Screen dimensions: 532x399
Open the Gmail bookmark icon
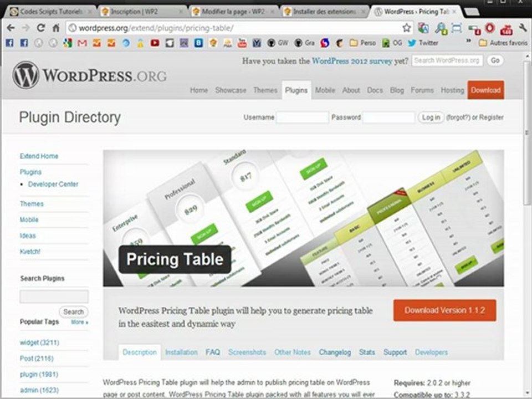pos(82,43)
